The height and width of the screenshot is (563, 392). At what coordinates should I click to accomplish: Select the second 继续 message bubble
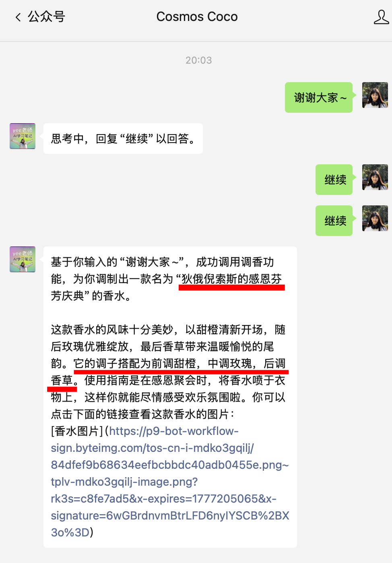(x=334, y=221)
